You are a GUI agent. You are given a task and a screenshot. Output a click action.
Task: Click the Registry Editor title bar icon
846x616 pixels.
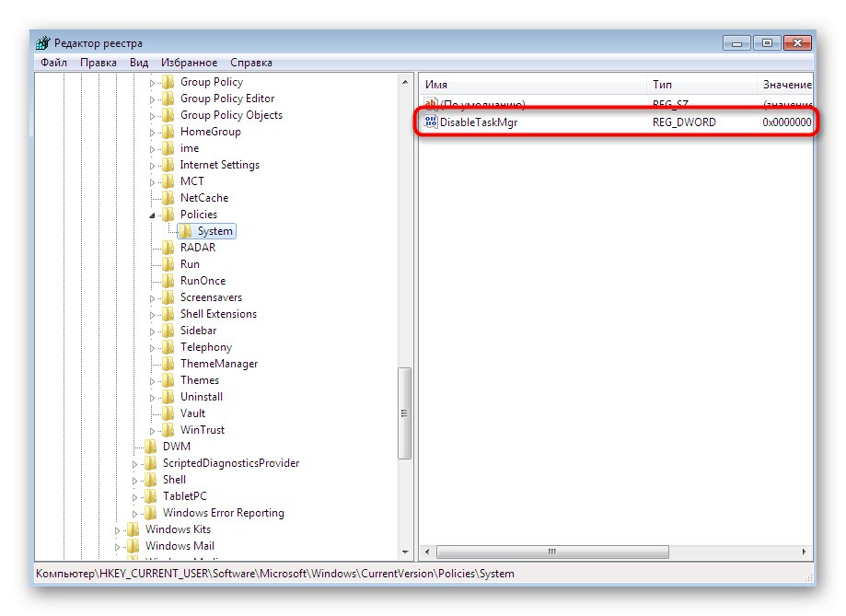pos(43,43)
